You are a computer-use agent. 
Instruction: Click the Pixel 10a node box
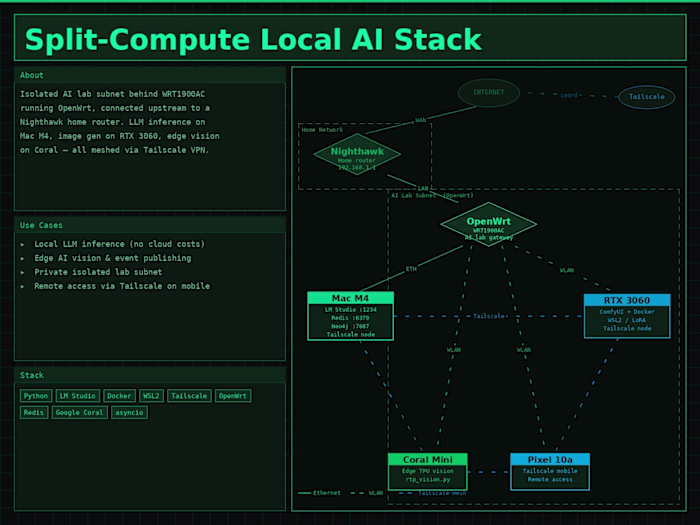[550, 472]
